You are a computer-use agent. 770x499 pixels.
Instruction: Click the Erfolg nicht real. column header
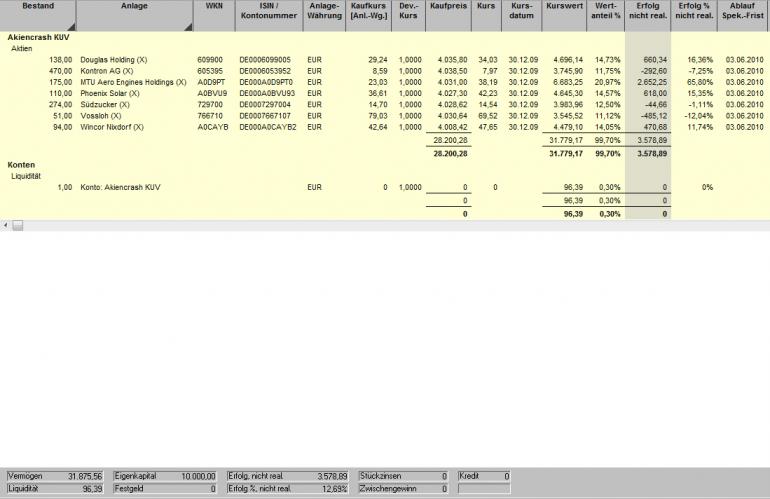[x=648, y=15]
